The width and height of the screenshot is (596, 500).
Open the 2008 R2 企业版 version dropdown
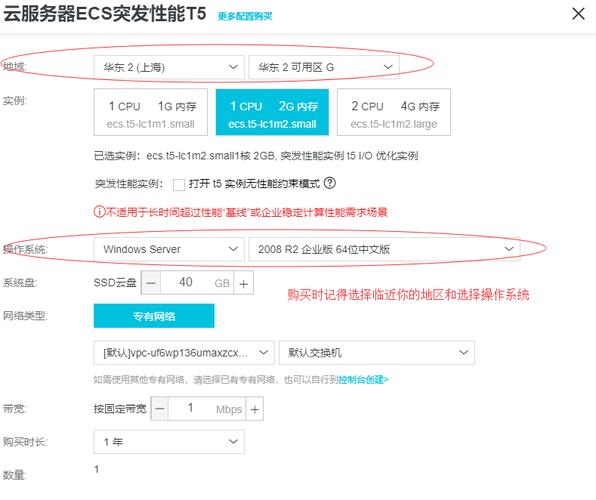[x=384, y=249]
